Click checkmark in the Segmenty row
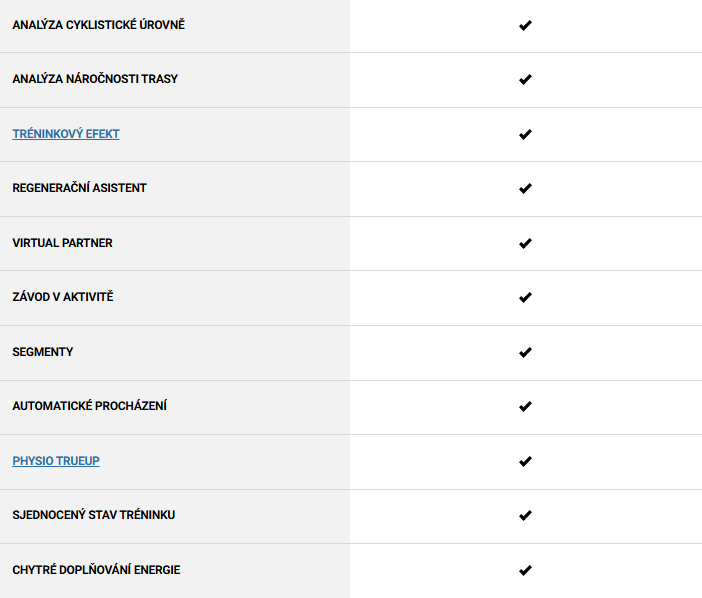The width and height of the screenshot is (702, 598). pos(525,353)
